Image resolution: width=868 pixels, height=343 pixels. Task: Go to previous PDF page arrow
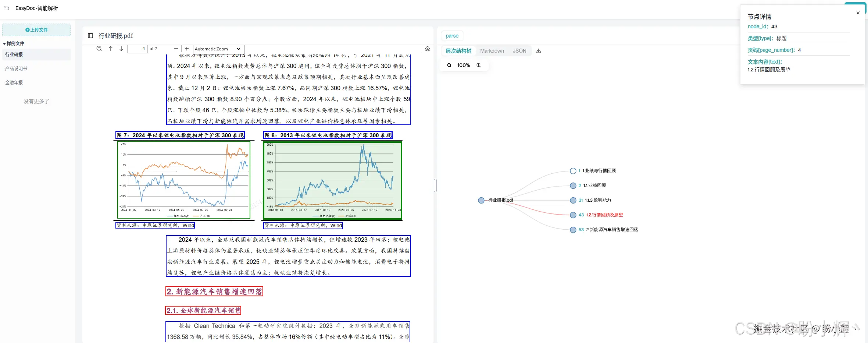click(111, 49)
